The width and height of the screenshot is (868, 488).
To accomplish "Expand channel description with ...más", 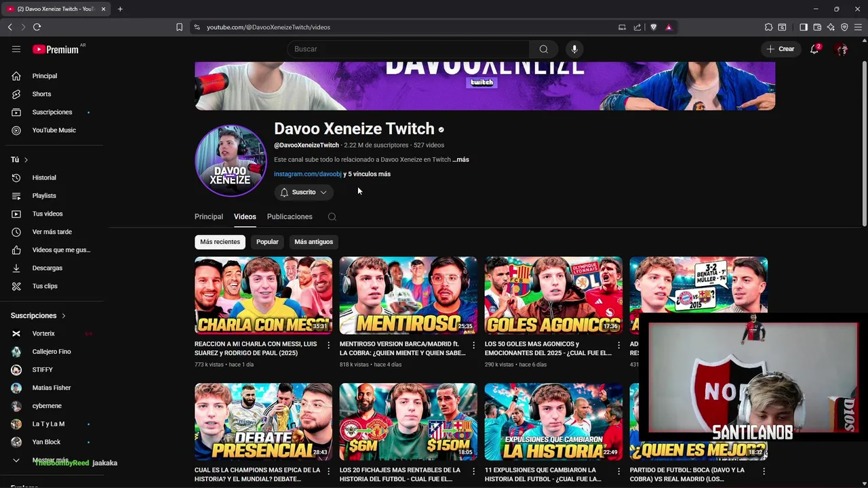I will tap(461, 160).
